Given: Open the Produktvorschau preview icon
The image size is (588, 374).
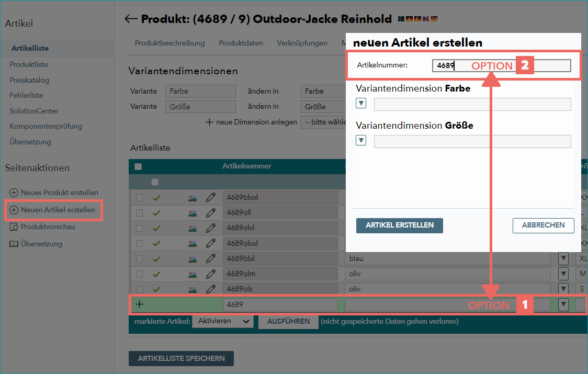Looking at the screenshot, I should 14,227.
